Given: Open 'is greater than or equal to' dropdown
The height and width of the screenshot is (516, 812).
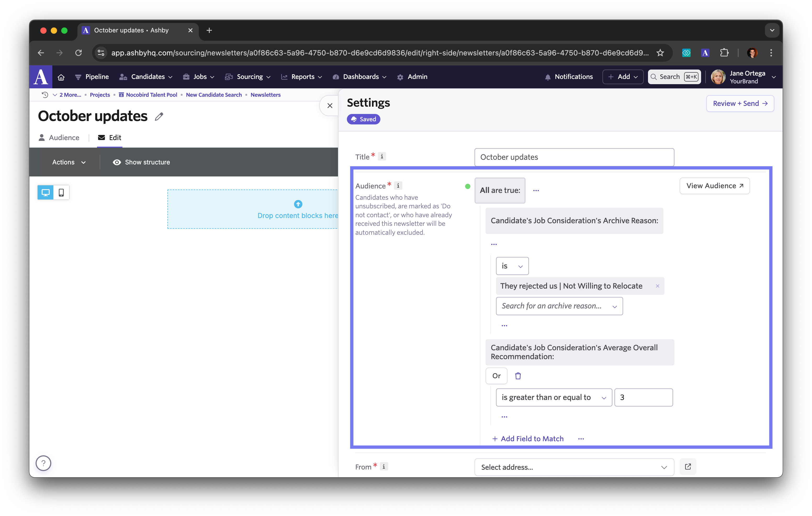Looking at the screenshot, I should tap(554, 397).
